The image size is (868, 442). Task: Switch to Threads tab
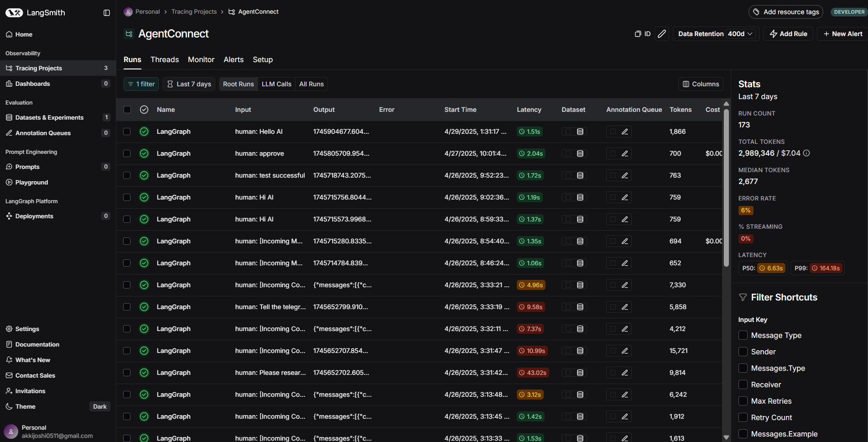(165, 60)
